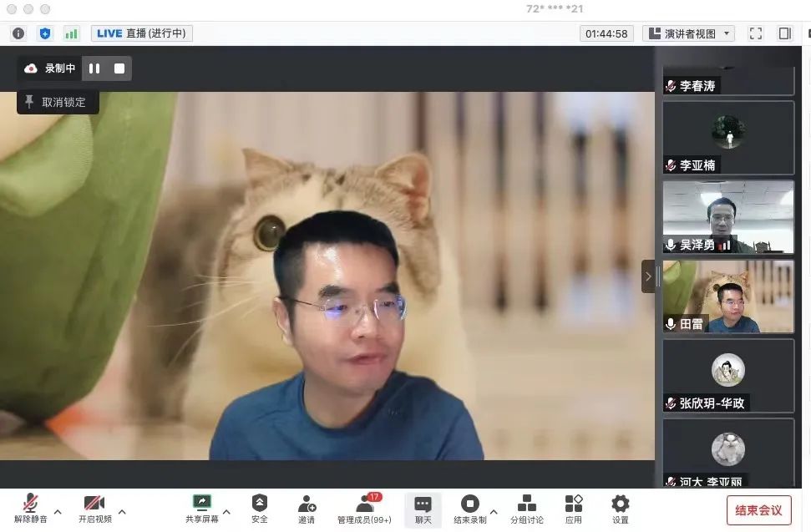This screenshot has width=811, height=532.
Task: Open 应用 apps panel
Action: 573,508
